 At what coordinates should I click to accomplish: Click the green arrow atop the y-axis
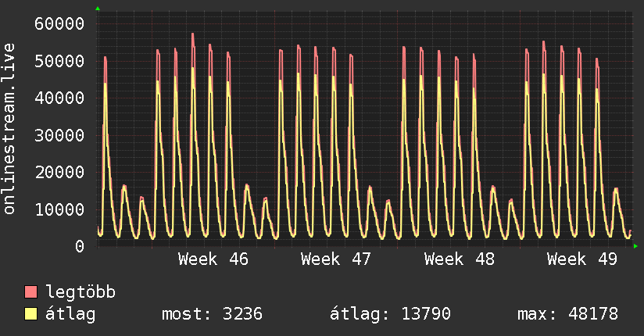[x=98, y=9]
